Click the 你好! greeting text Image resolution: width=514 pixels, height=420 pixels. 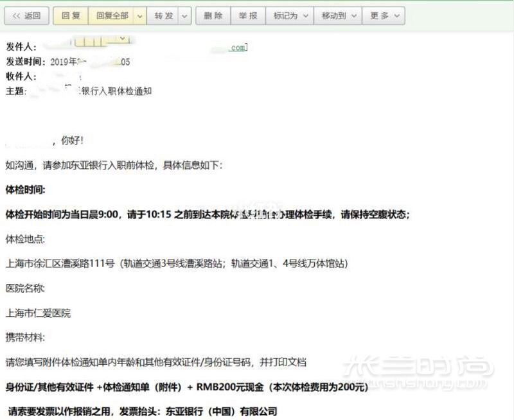coord(72,141)
